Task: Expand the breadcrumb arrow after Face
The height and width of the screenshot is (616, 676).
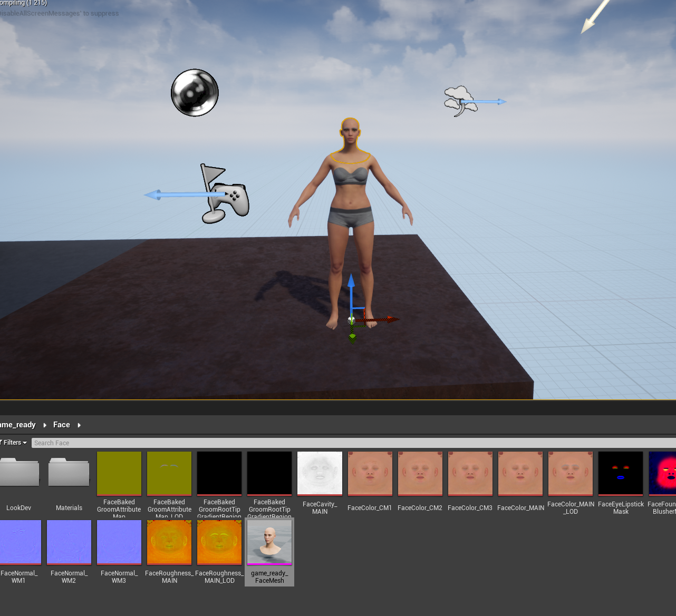Action: click(79, 425)
